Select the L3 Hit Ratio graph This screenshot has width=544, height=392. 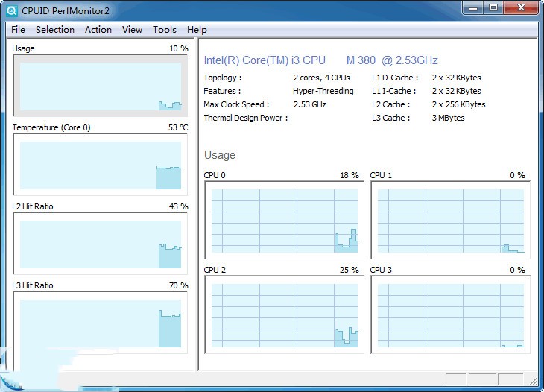101,323
